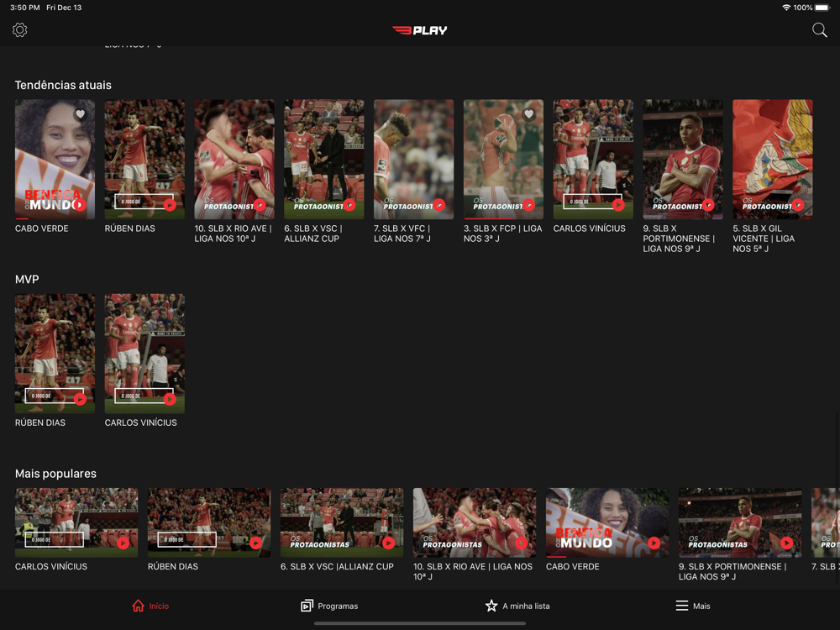
Task: Tap the Fri Dec 13 date
Action: click(x=64, y=8)
